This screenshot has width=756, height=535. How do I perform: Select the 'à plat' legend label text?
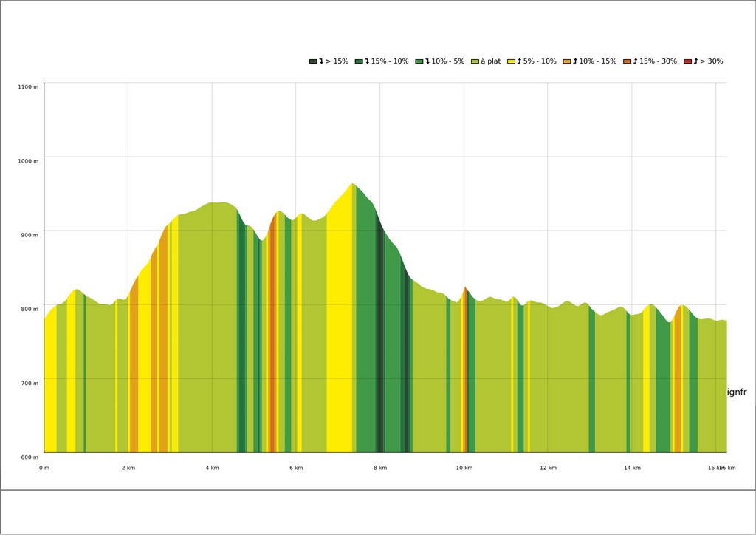(491, 61)
